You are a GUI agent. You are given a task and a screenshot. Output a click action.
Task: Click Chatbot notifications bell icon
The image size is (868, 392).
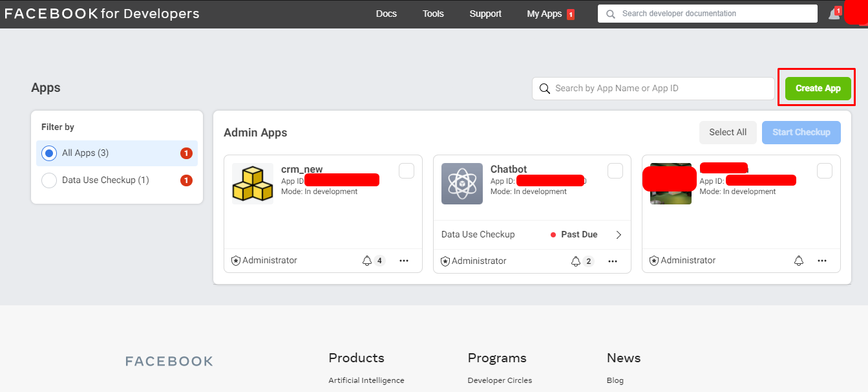coord(576,261)
